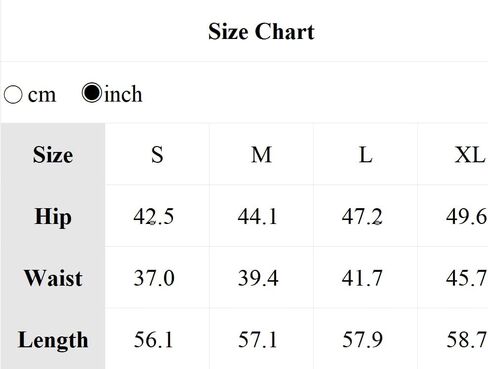The width and height of the screenshot is (488, 369).
Task: Select the inch radio button
Action: 92,92
